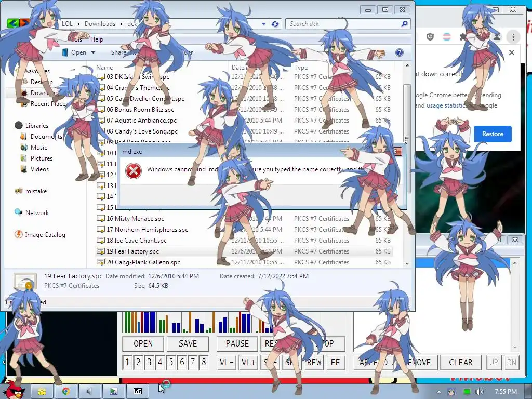
Task: Toggle channel 1 in SPC player
Action: pyautogui.click(x=127, y=362)
